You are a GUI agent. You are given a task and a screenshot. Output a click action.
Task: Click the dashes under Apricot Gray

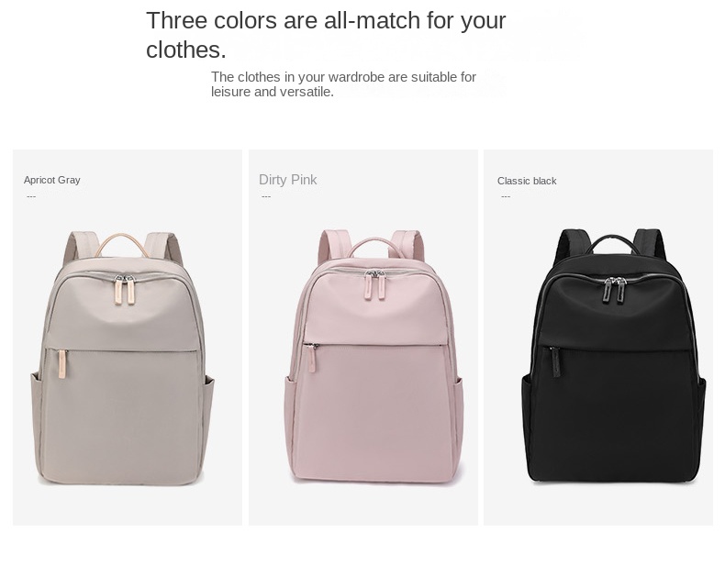(x=31, y=196)
